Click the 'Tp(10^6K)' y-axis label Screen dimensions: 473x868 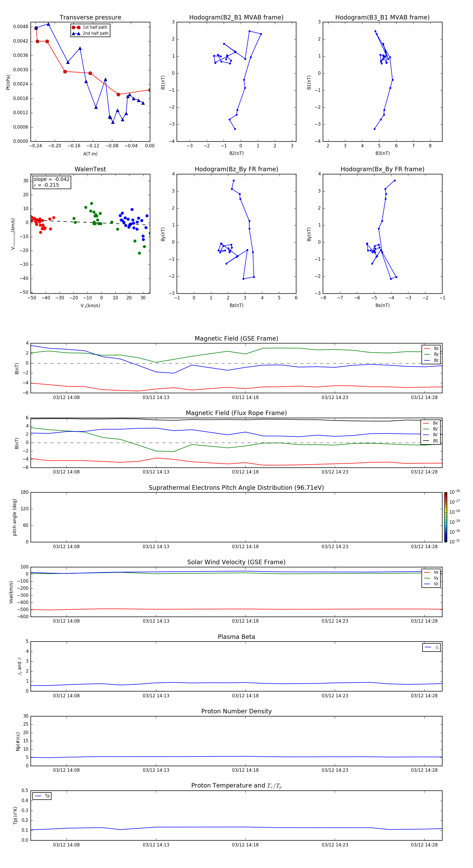pos(15,815)
